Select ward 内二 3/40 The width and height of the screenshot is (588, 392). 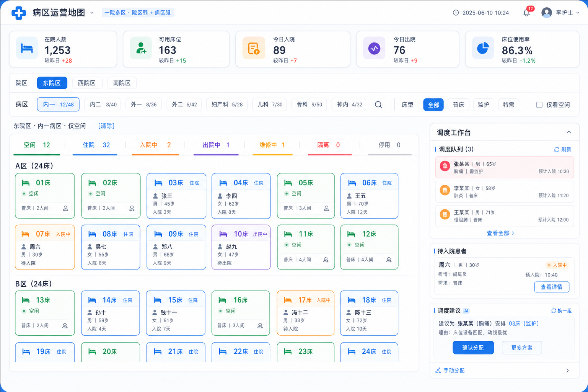pos(103,105)
